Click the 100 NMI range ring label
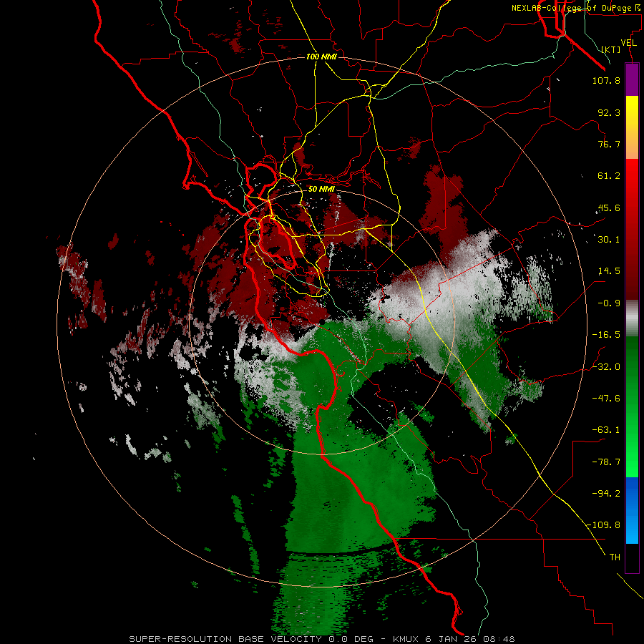This screenshot has width=644, height=644. [321, 57]
